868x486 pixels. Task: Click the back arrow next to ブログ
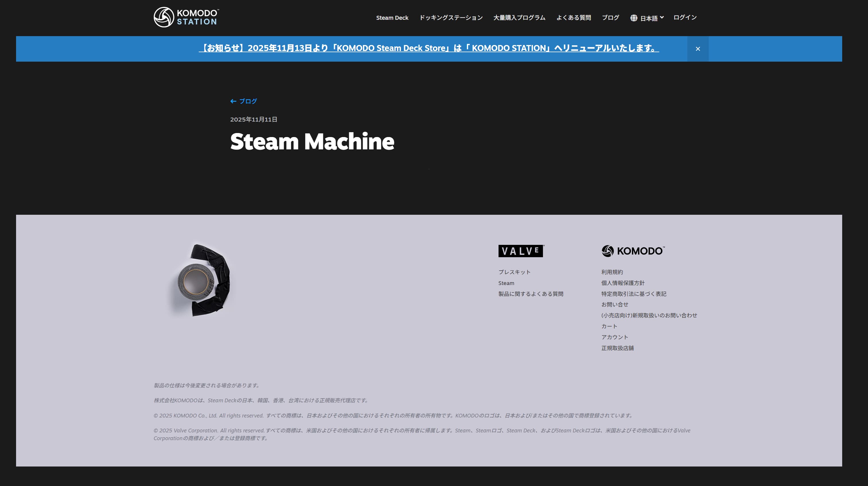coord(233,101)
